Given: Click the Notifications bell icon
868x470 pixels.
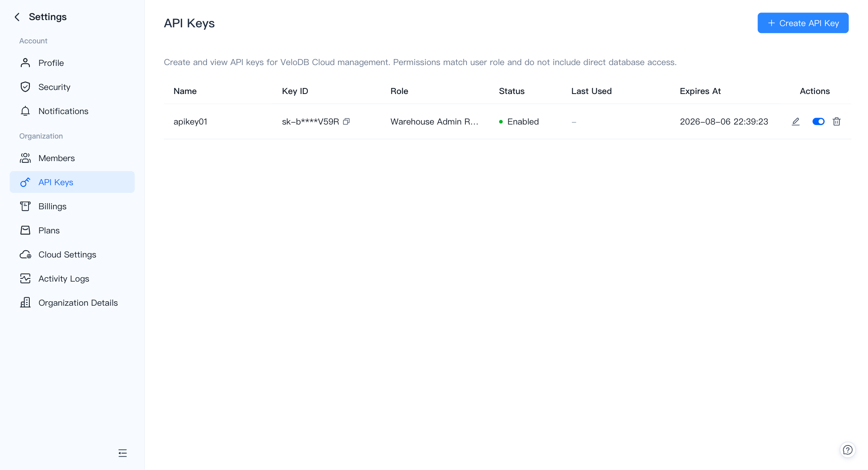Looking at the screenshot, I should (x=25, y=111).
